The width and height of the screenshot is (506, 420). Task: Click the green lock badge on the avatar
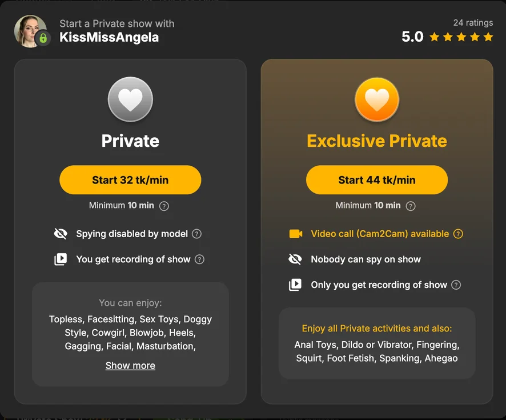tap(43, 38)
